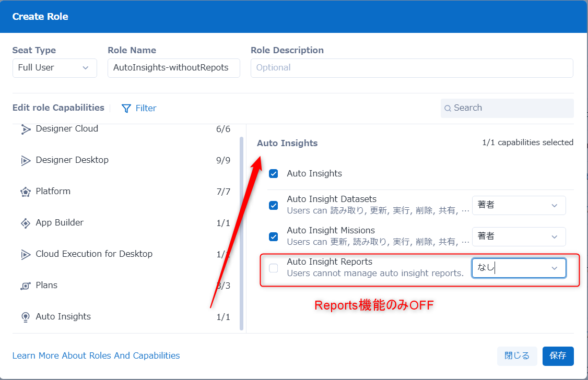Screen dimensions: 588x380
Task: Uncheck the Auto Insight Missions checkbox
Action: (x=274, y=237)
